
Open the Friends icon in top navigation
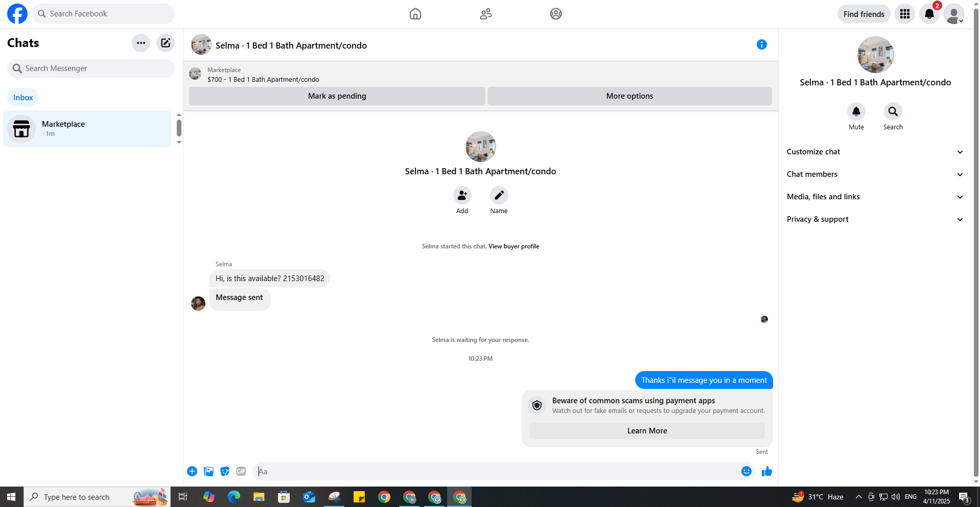(486, 14)
